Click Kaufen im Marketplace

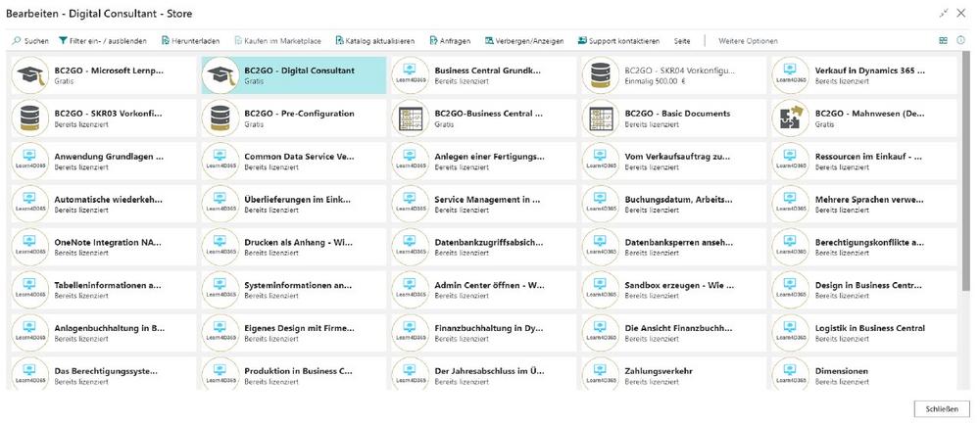pyautogui.click(x=277, y=41)
